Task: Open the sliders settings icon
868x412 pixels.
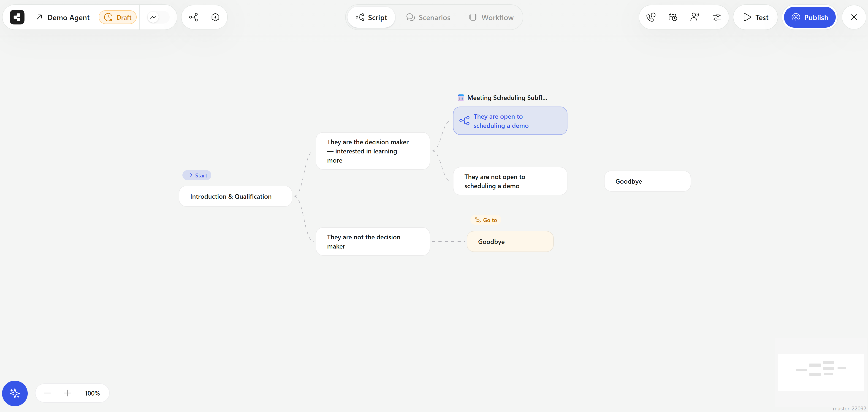Action: click(717, 17)
